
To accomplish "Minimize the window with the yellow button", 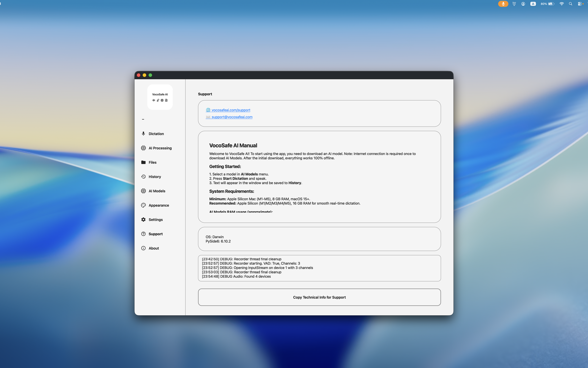I will click(x=144, y=75).
